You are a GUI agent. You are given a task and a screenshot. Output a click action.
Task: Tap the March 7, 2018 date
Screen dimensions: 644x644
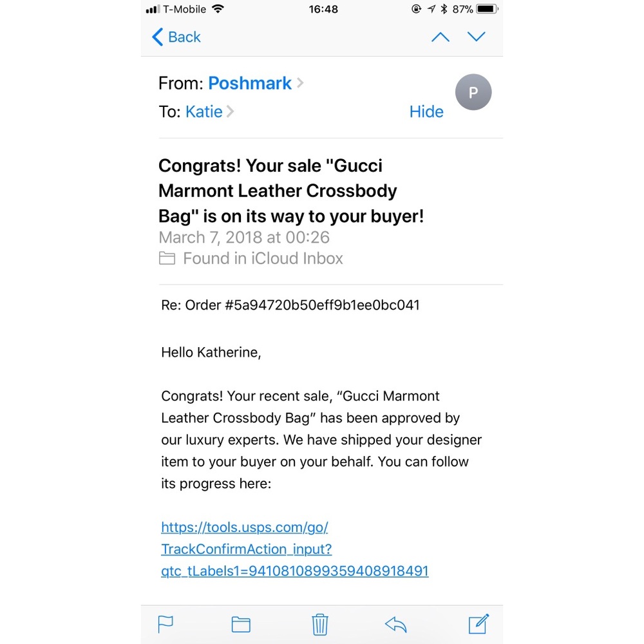pyautogui.click(x=244, y=237)
